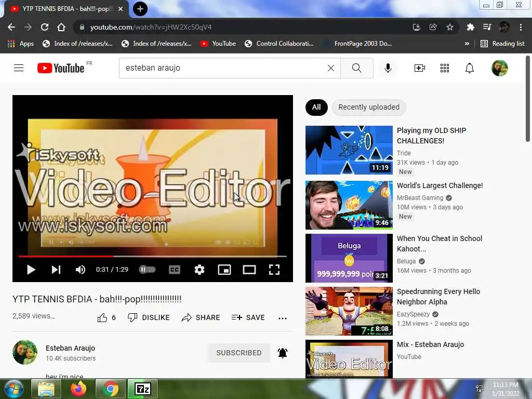Launch Firefox from the taskbar
This screenshot has height=399, width=532.
[78, 389]
